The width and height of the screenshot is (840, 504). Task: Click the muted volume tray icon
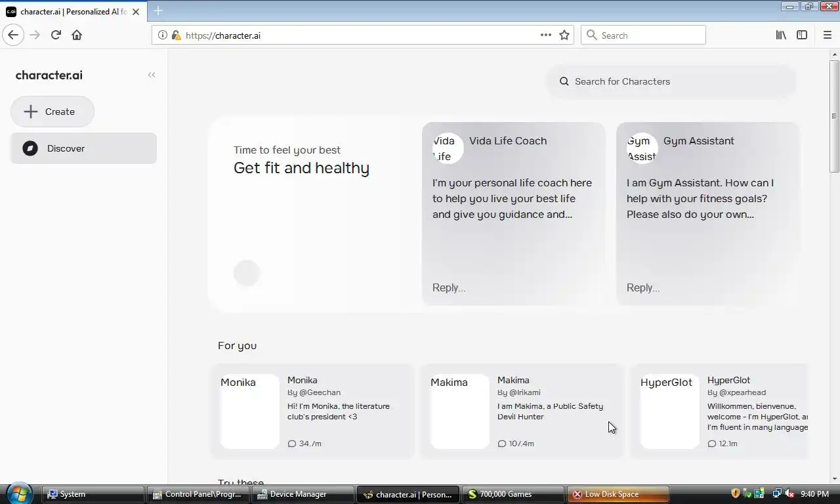790,493
